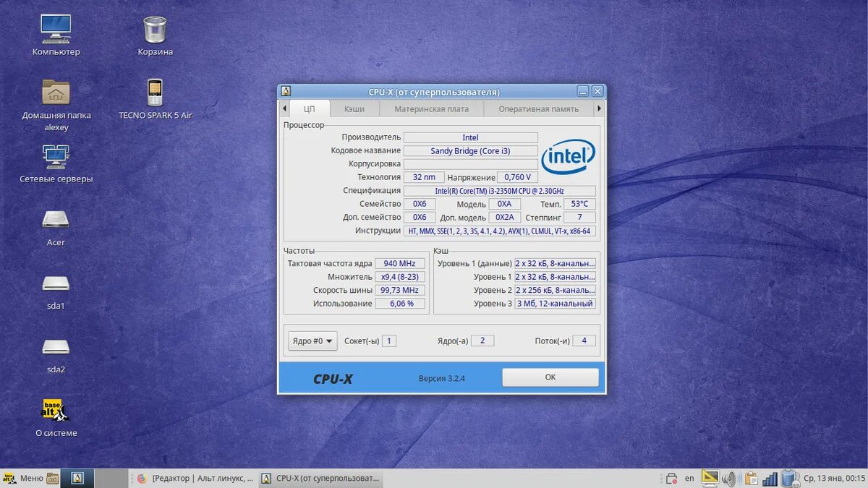Screen dimensions: 868x488
Task: Click the Уровень 2 cache value 2 x 256 кБ
Action: coord(556,290)
